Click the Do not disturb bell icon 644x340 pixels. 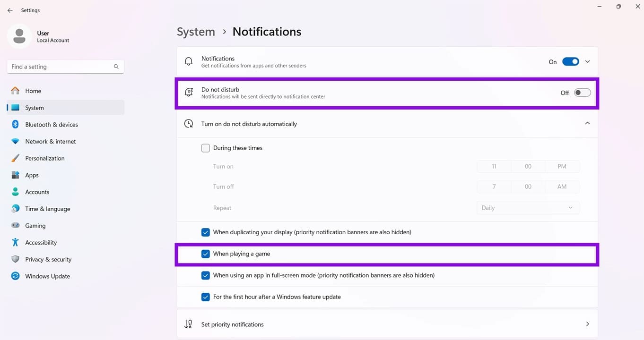coord(189,93)
